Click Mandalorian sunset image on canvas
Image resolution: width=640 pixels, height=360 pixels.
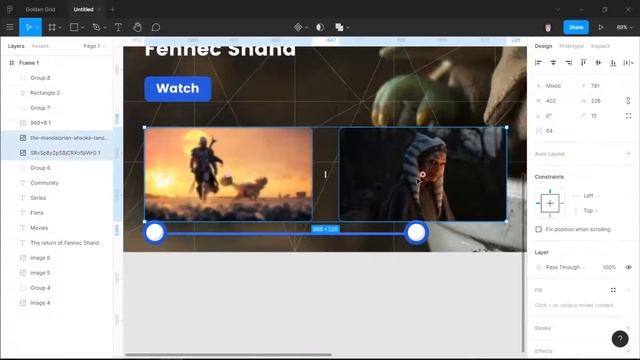(x=229, y=174)
